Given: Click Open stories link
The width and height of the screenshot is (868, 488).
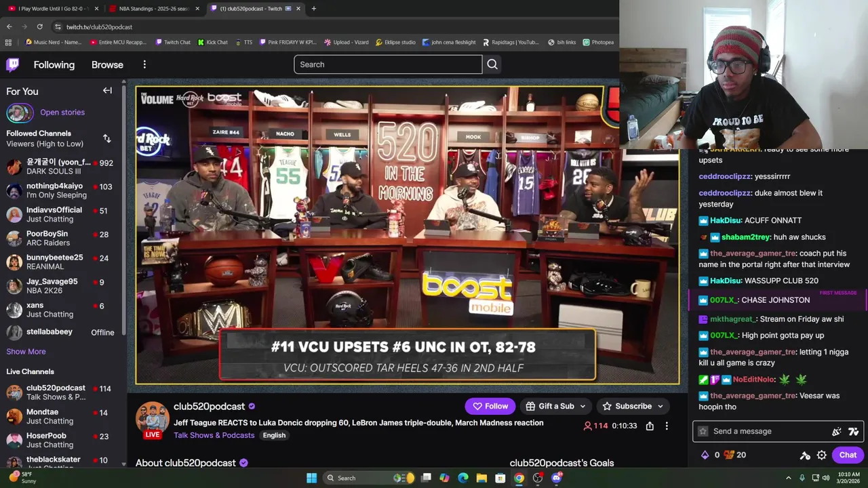Looking at the screenshot, I should click(62, 113).
